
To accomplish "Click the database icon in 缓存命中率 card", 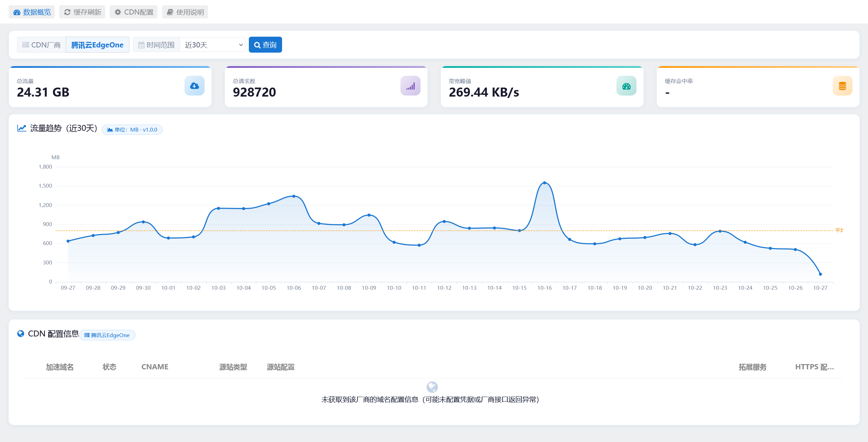I will click(842, 86).
